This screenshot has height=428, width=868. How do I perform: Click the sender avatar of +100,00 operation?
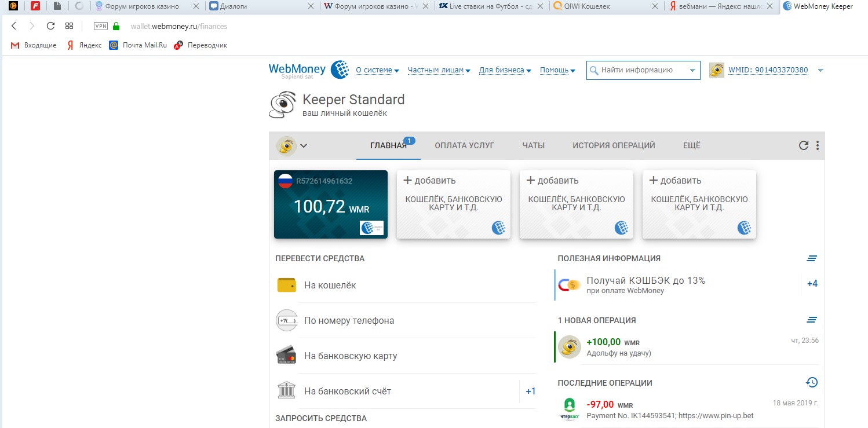569,346
